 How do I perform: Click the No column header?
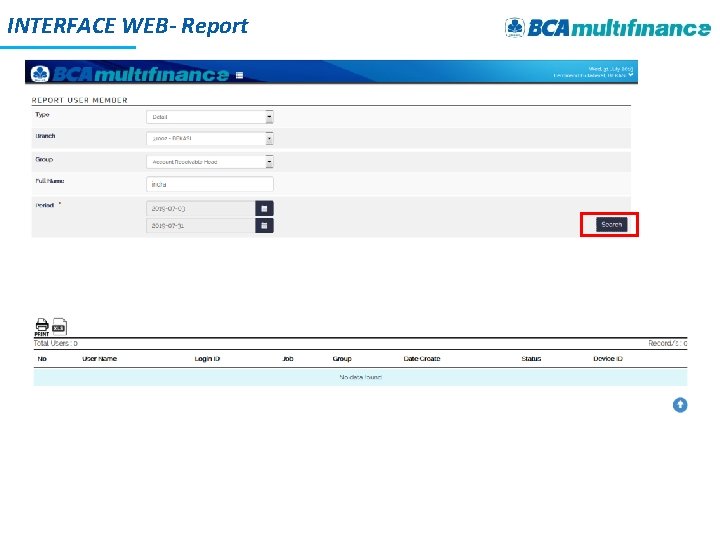(42, 359)
